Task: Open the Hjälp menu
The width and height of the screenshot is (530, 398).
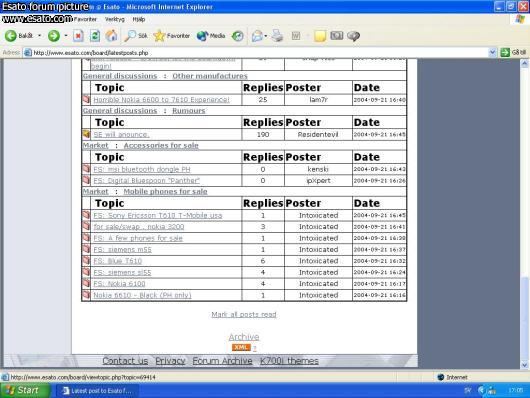Action: (x=139, y=19)
